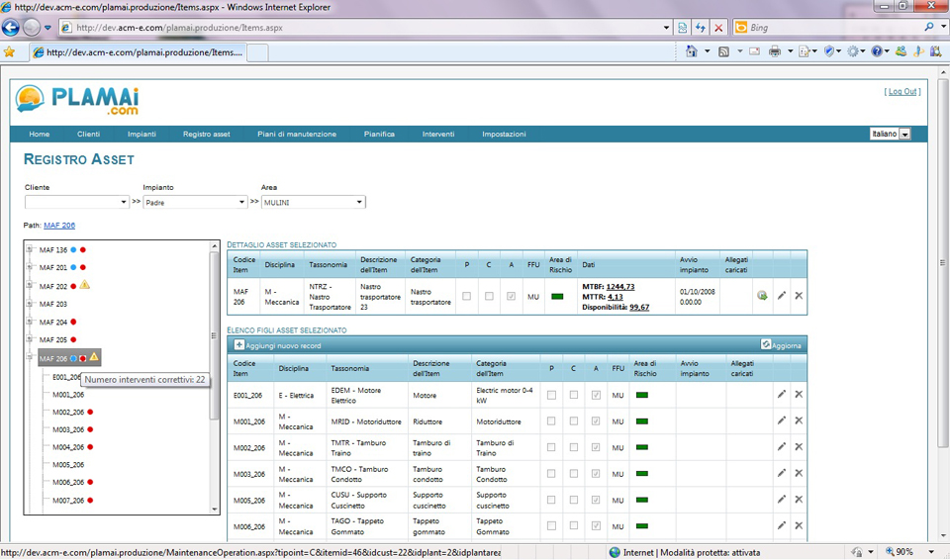Edit the M002_206 row with pencil icon
The width and height of the screenshot is (950, 560).
pos(782,446)
